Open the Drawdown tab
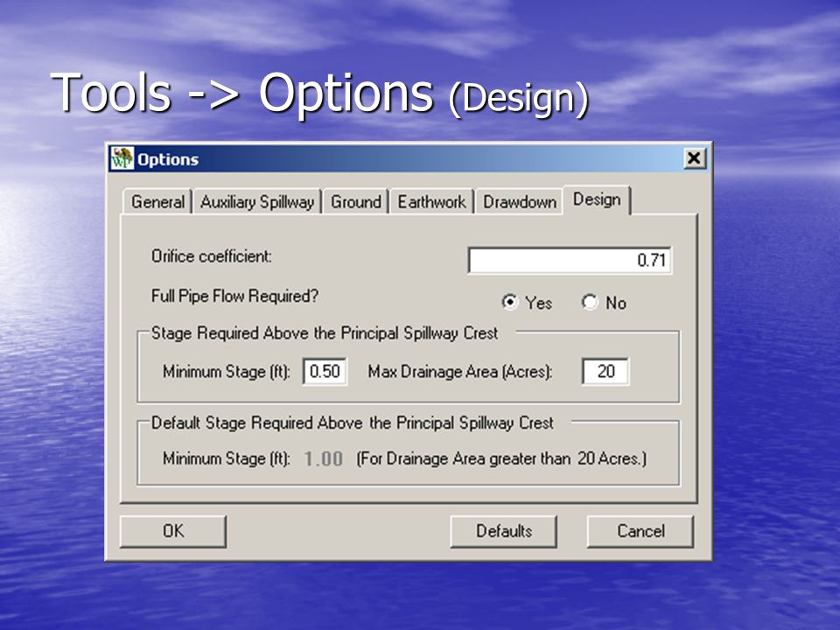Screen dimensions: 840x630 (x=519, y=202)
